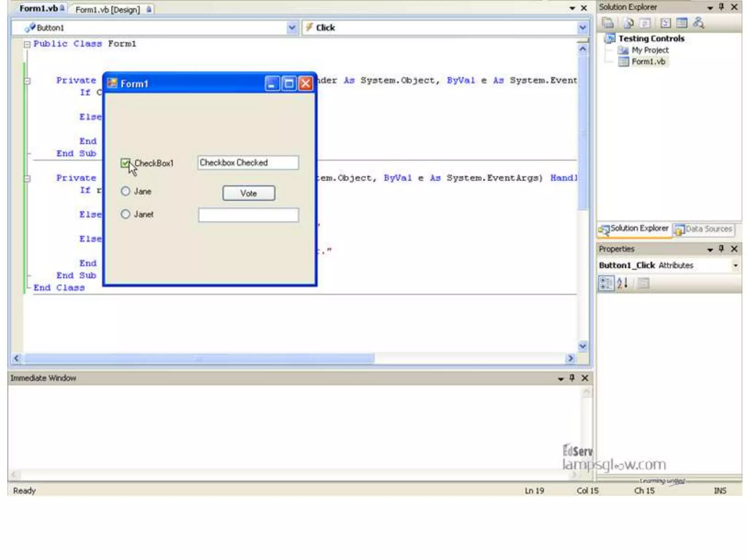Minimize the Form1 window
Image resolution: width=747 pixels, height=560 pixels.
pos(272,83)
